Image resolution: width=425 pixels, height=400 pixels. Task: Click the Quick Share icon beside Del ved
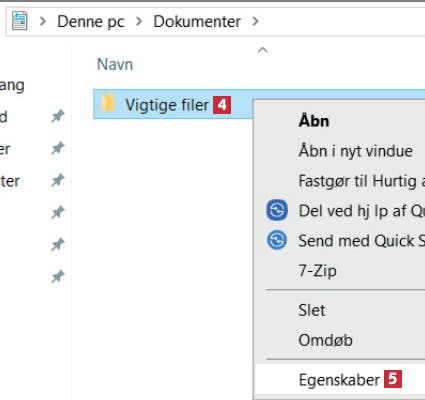[277, 210]
